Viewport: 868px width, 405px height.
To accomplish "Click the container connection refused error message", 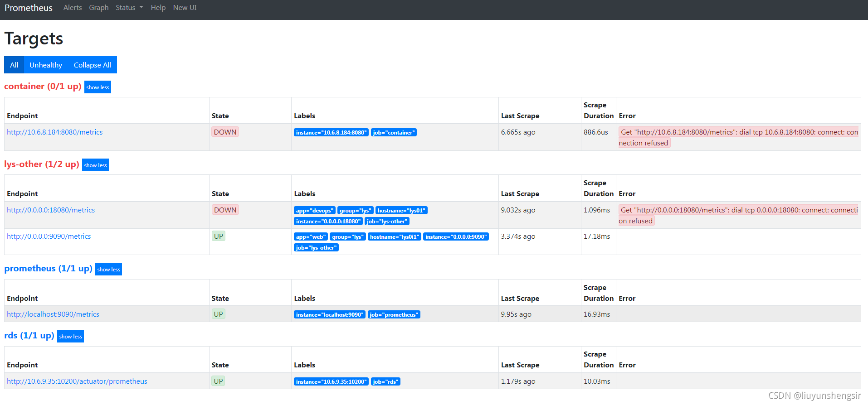I will [x=738, y=137].
